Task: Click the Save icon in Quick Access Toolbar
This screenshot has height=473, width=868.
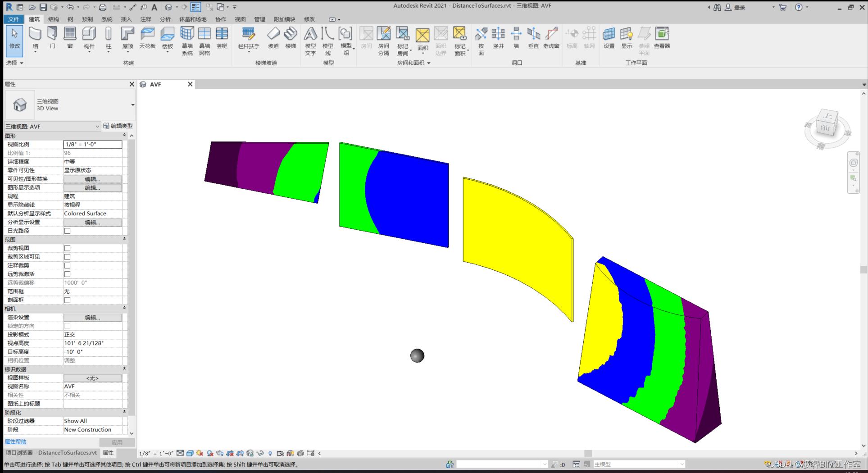Action: (43, 7)
